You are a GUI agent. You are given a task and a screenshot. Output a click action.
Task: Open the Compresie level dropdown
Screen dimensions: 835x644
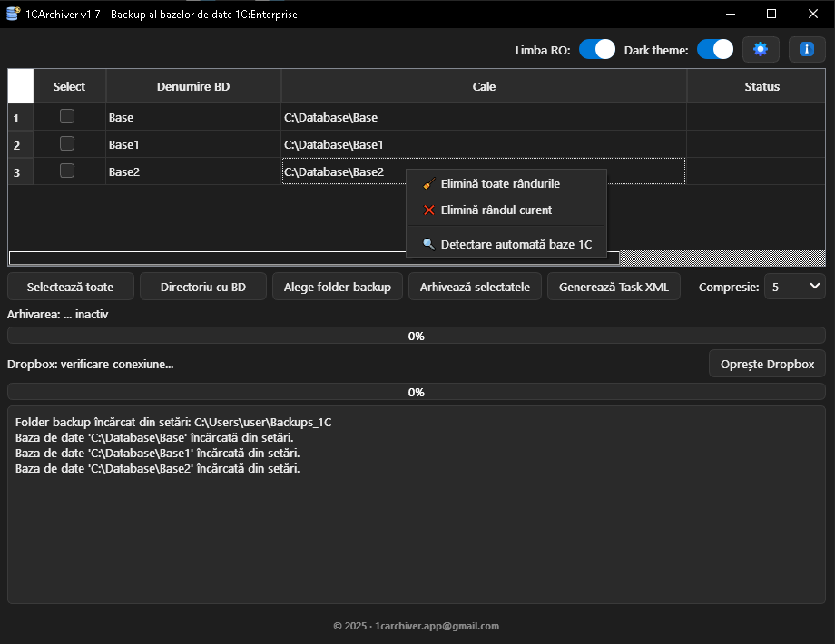tap(795, 286)
